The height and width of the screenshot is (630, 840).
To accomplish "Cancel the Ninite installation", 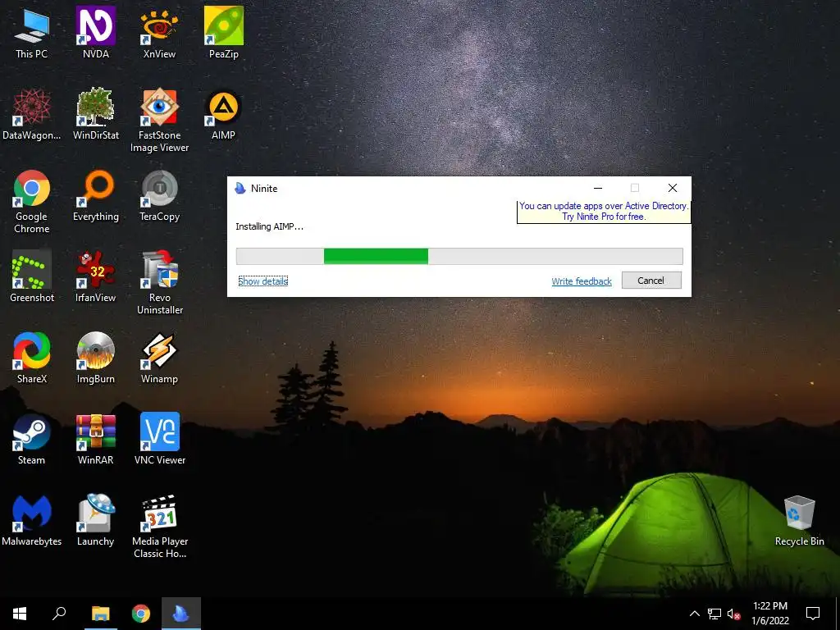I will pyautogui.click(x=651, y=281).
